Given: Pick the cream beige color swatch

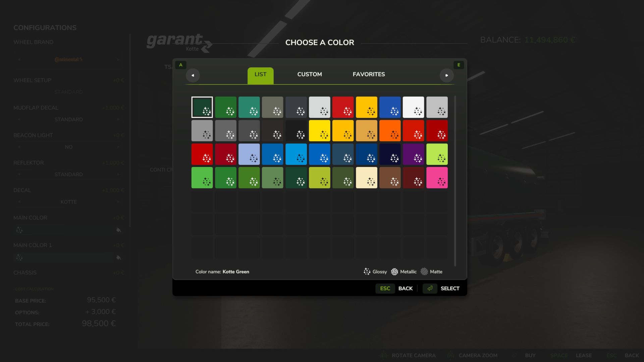Looking at the screenshot, I should coord(366,178).
